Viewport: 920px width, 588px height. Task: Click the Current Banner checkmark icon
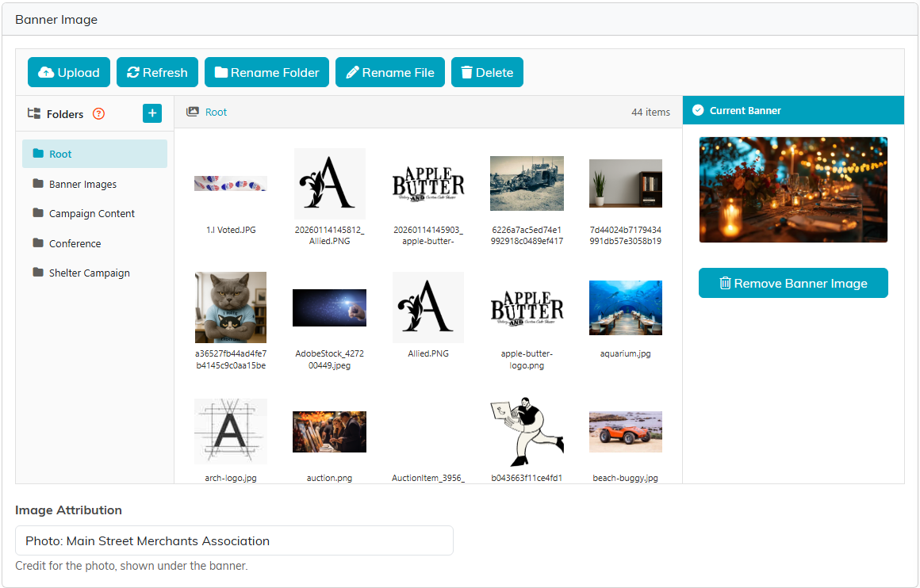[x=698, y=110]
